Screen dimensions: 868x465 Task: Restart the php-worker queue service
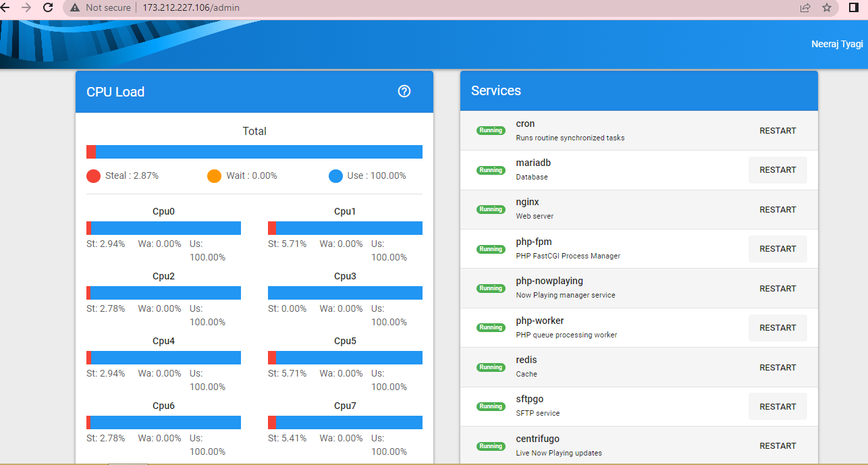(778, 327)
